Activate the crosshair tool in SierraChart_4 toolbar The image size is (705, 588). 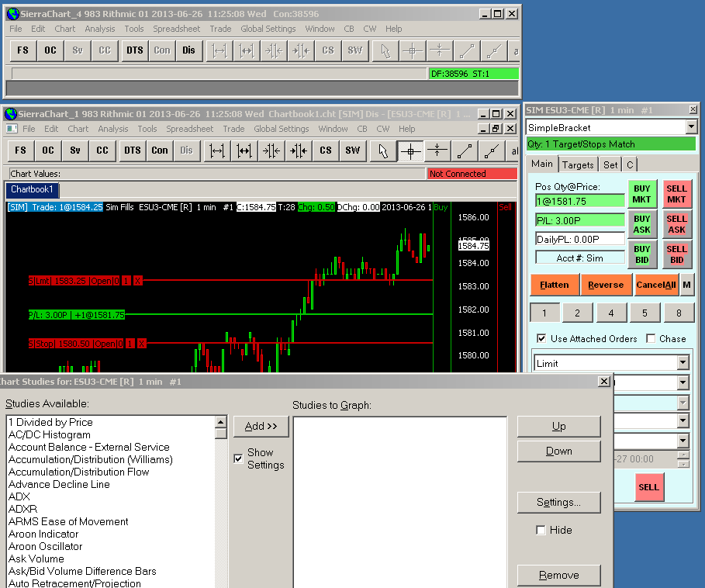click(x=413, y=50)
